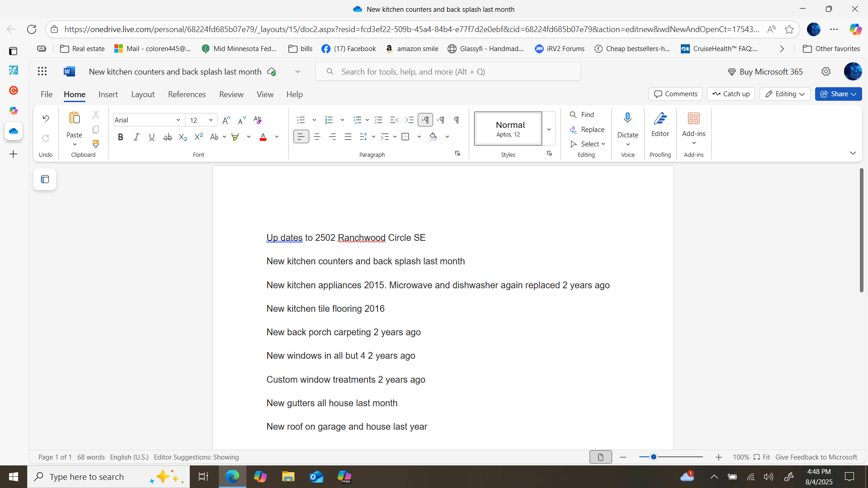This screenshot has width=868, height=488.
Task: Click the Undo arrow icon
Action: [46, 118]
